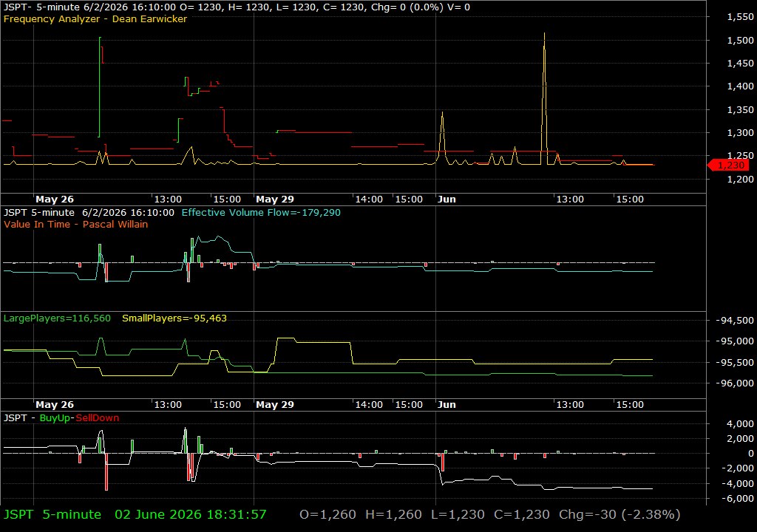Viewport: 757px width, 532px height.
Task: Click the '02 June 2026 18:31:57' timestamp
Action: [190, 514]
